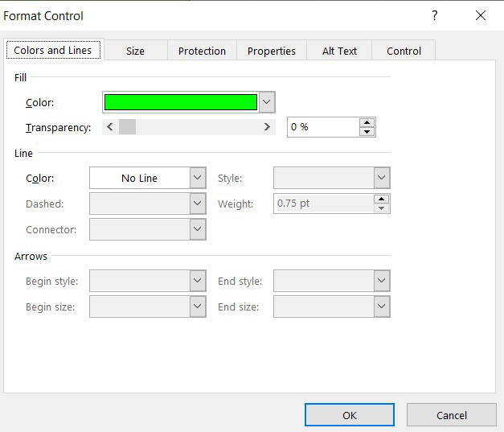504x432 pixels.
Task: Click the Cancel button
Action: click(451, 415)
